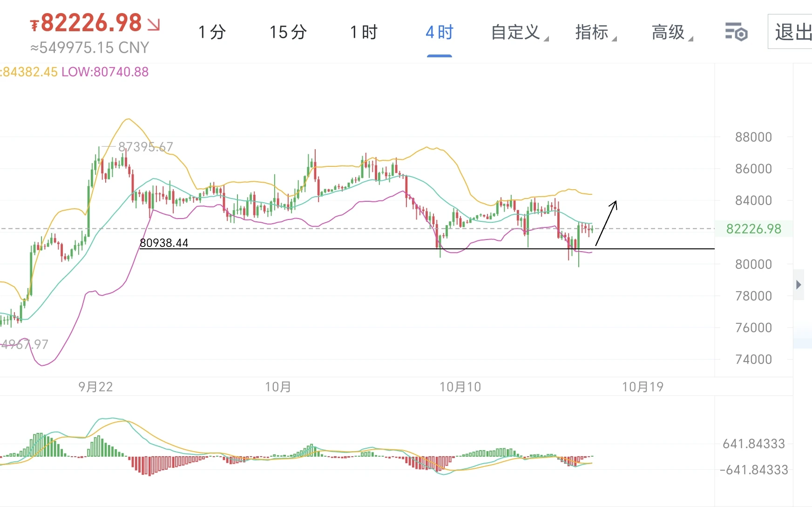Click the 88000 price axis label
This screenshot has height=507, width=812.
[x=753, y=137]
